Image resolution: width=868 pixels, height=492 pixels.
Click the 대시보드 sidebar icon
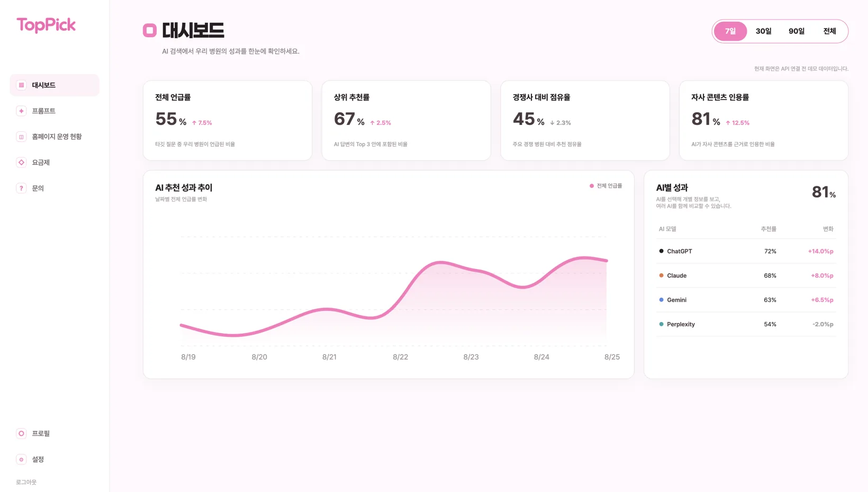(x=21, y=85)
